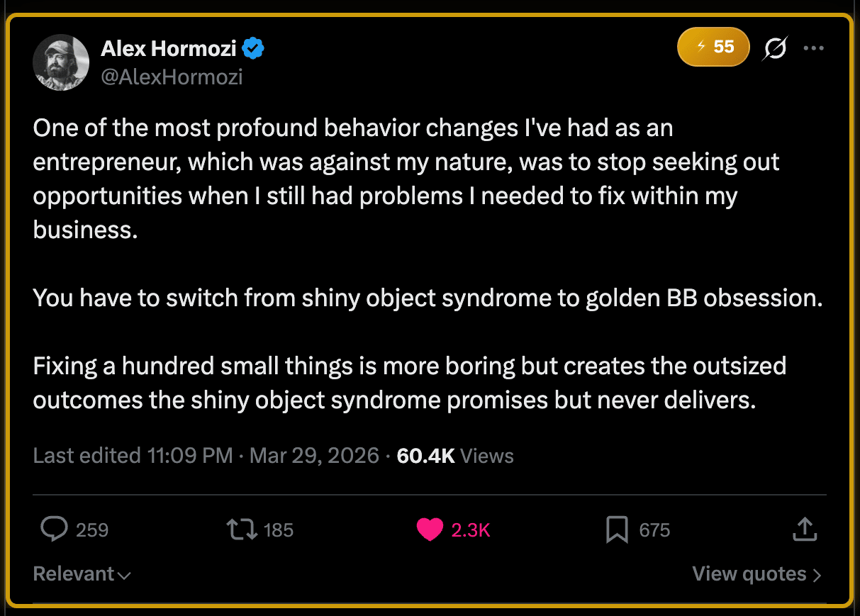Click the Alex Hormozi display name
Image resolution: width=860 pixels, height=616 pixels.
click(169, 48)
